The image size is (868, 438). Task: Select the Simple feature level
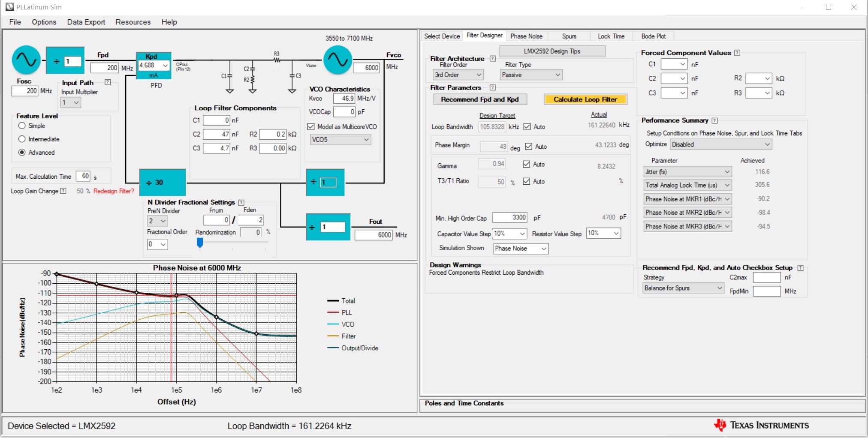click(x=22, y=126)
